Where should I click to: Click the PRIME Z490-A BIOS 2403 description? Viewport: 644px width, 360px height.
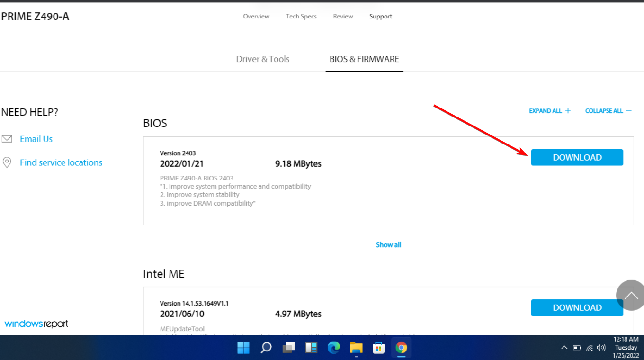pyautogui.click(x=197, y=178)
